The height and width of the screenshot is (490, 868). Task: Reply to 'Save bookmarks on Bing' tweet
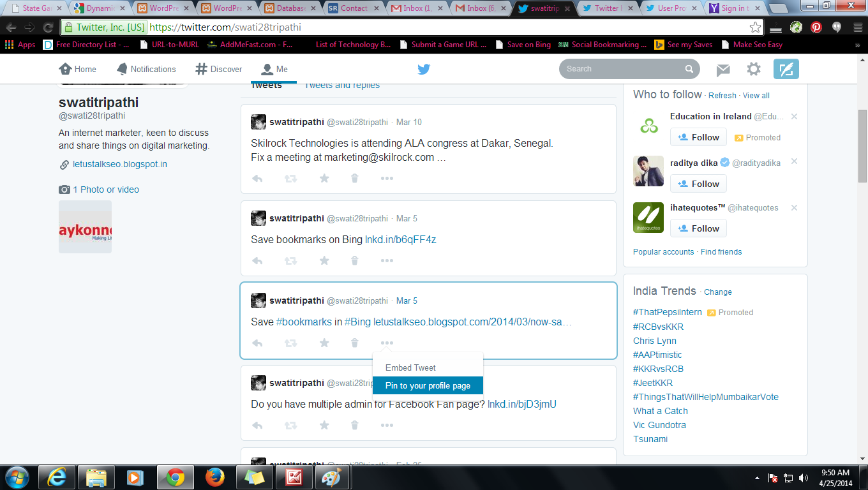coord(257,261)
